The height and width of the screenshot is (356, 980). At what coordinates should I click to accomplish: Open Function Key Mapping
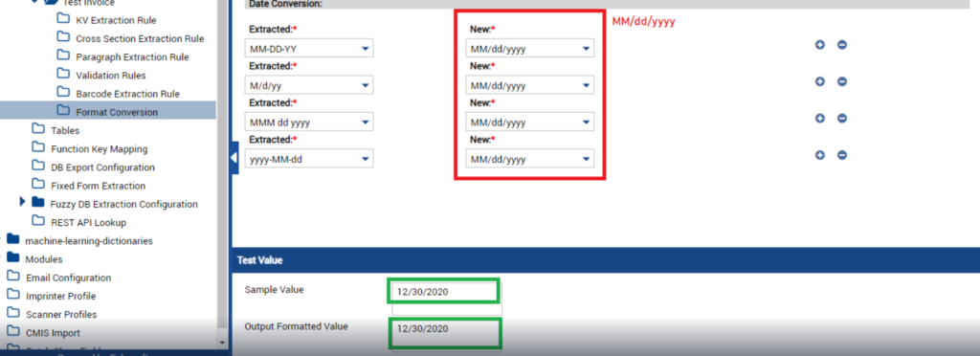click(99, 149)
